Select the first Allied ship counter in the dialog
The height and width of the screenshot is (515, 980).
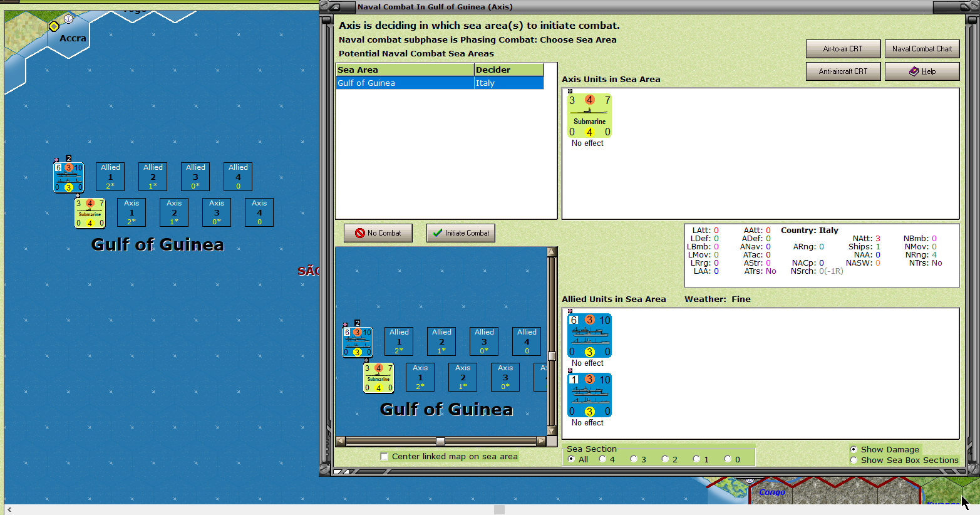coord(589,336)
